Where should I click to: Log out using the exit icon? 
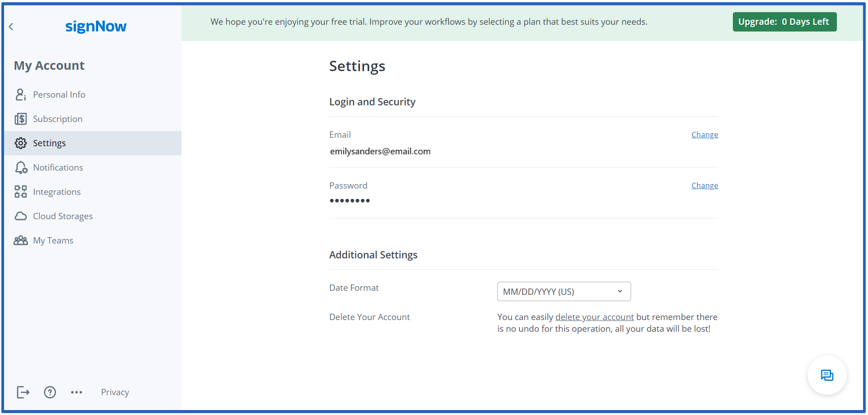[x=23, y=392]
